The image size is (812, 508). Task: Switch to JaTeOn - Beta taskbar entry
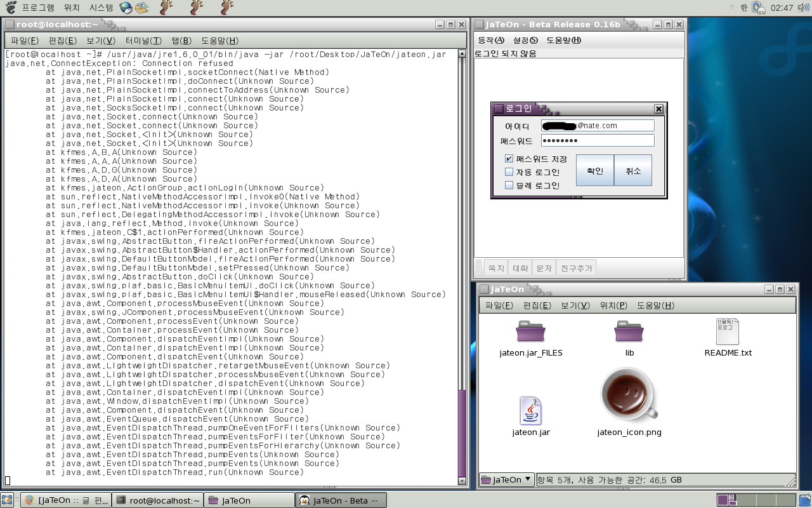pos(341,500)
